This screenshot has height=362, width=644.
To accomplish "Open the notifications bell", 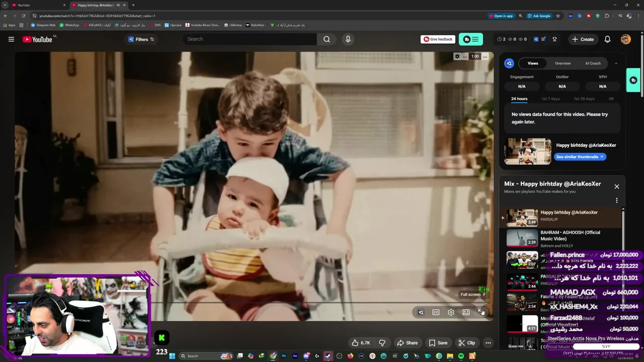I will coord(607,39).
